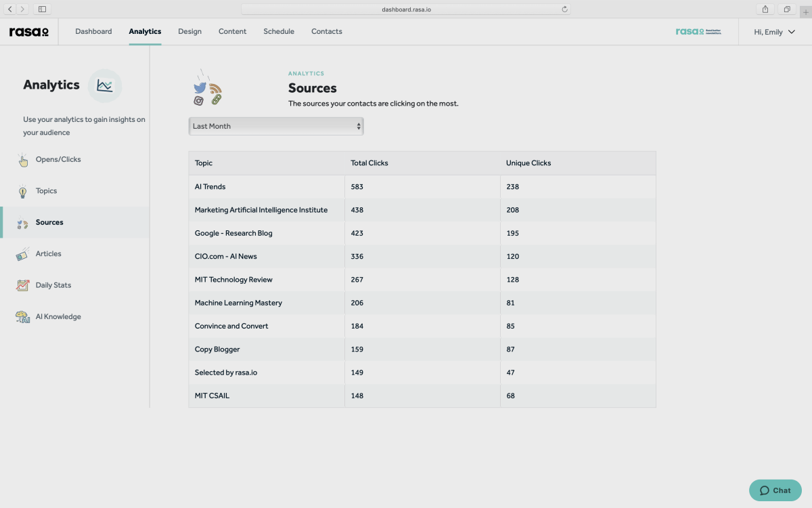Open the Last Month date range dropdown
The width and height of the screenshot is (812, 508).
276,126
